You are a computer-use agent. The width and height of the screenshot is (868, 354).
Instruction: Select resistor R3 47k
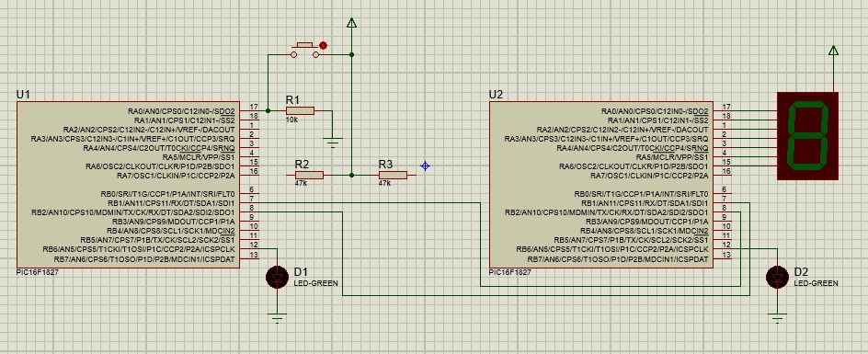click(x=393, y=175)
